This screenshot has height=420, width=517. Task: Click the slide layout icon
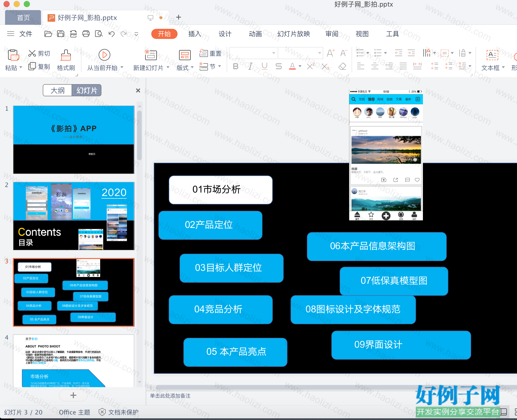[x=185, y=55]
